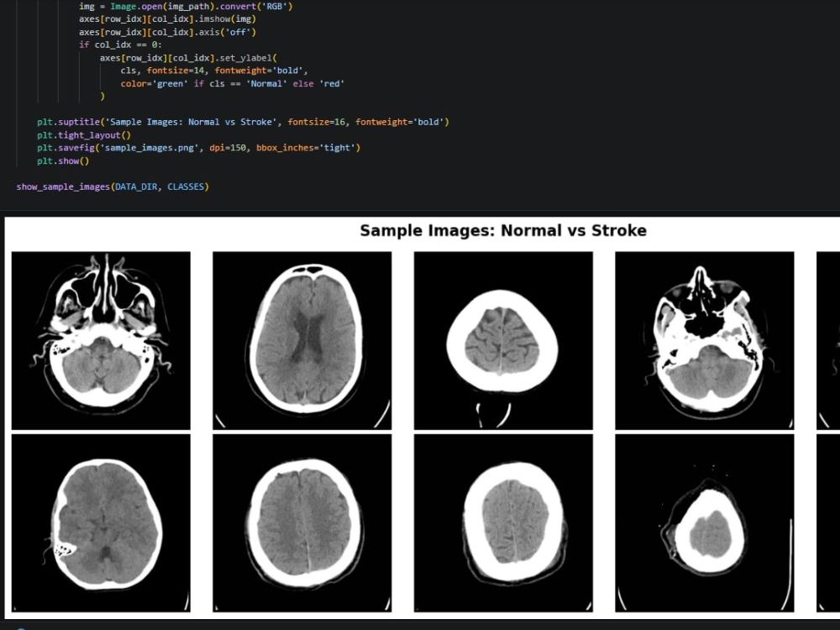
Task: Click the plt.show() line
Action: (x=63, y=160)
